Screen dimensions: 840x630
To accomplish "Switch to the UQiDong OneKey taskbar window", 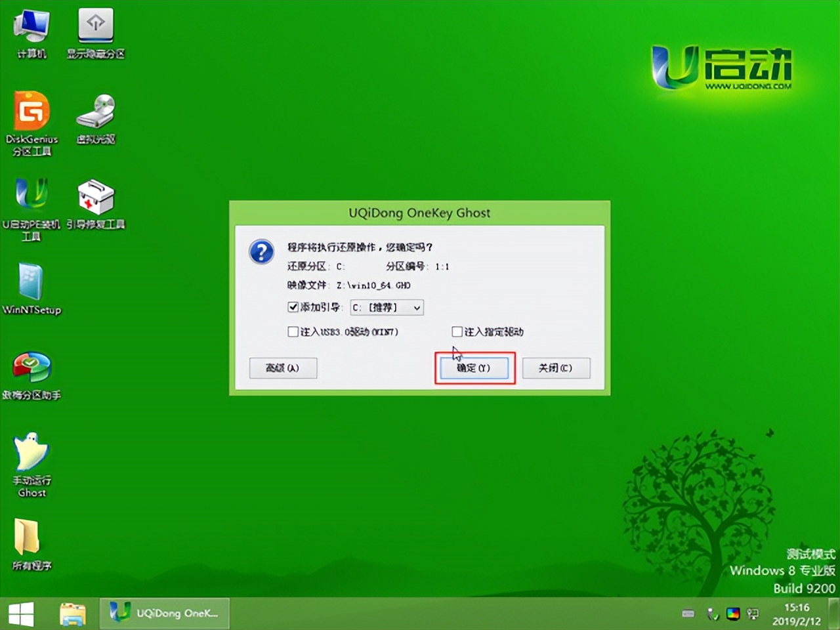I will click(x=164, y=613).
